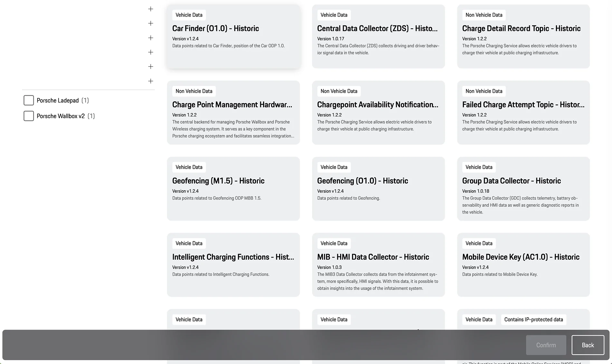The image size is (612, 364).
Task: Click description 'Data points related to Intelligent Charging Functions.'
Action: pos(221,275)
